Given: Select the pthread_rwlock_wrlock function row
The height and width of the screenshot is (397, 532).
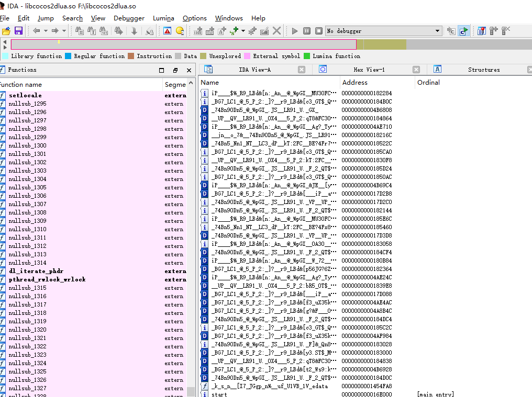Looking at the screenshot, I should 93,279.
